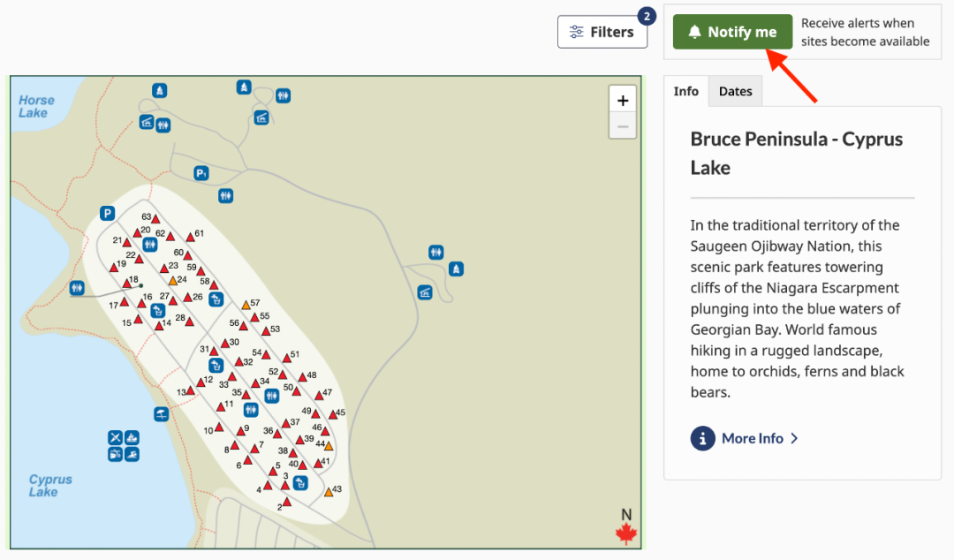Select red campsite marker 63

pos(155,219)
